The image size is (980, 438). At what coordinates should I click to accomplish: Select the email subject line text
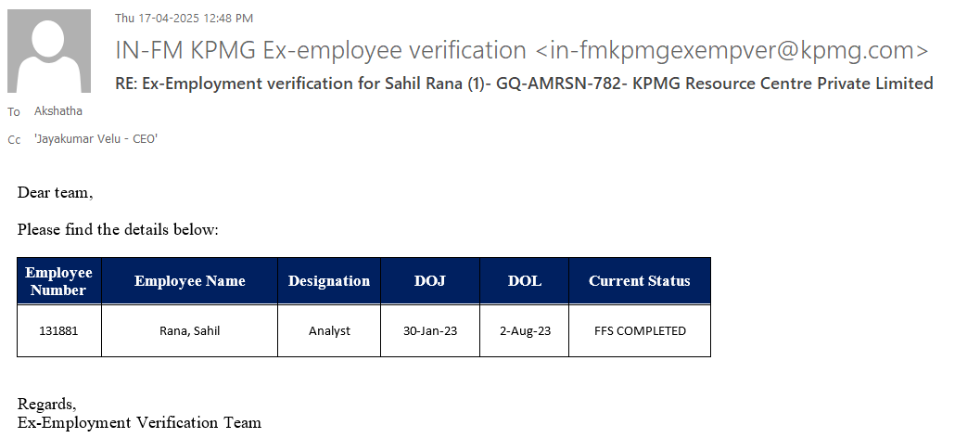524,83
